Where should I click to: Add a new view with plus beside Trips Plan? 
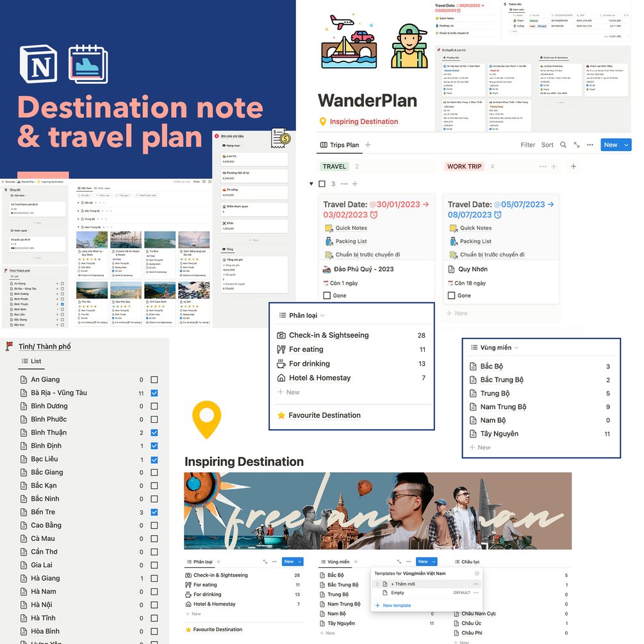point(368,145)
